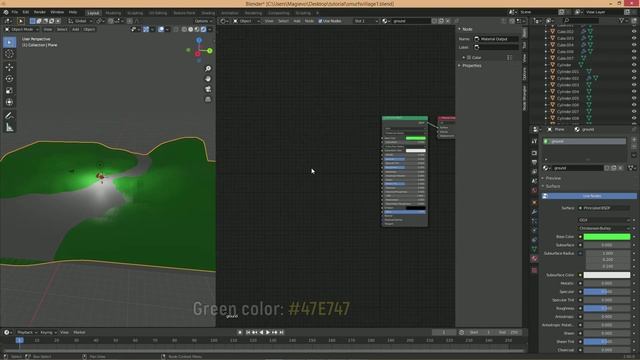
Task: Open the Material properties tab icon
Action: click(534, 259)
